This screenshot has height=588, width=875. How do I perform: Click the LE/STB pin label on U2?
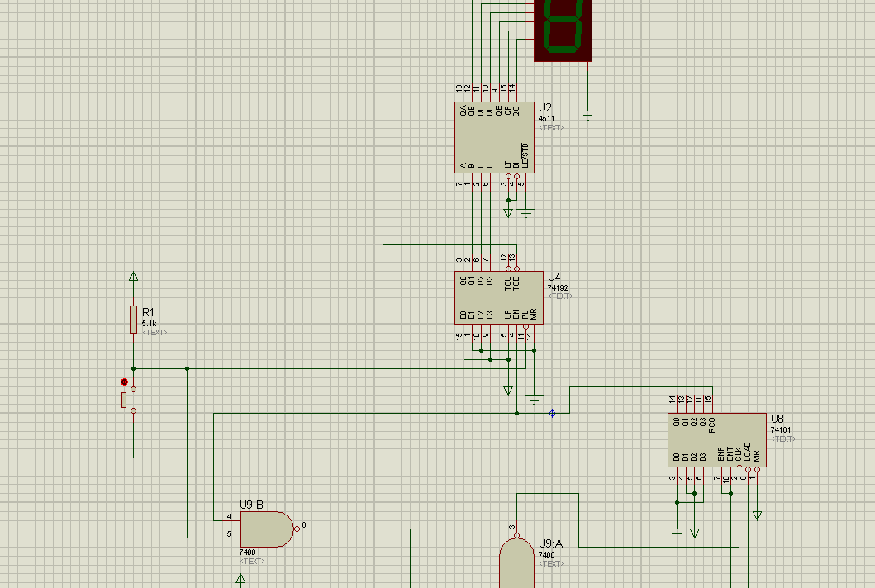click(x=525, y=155)
